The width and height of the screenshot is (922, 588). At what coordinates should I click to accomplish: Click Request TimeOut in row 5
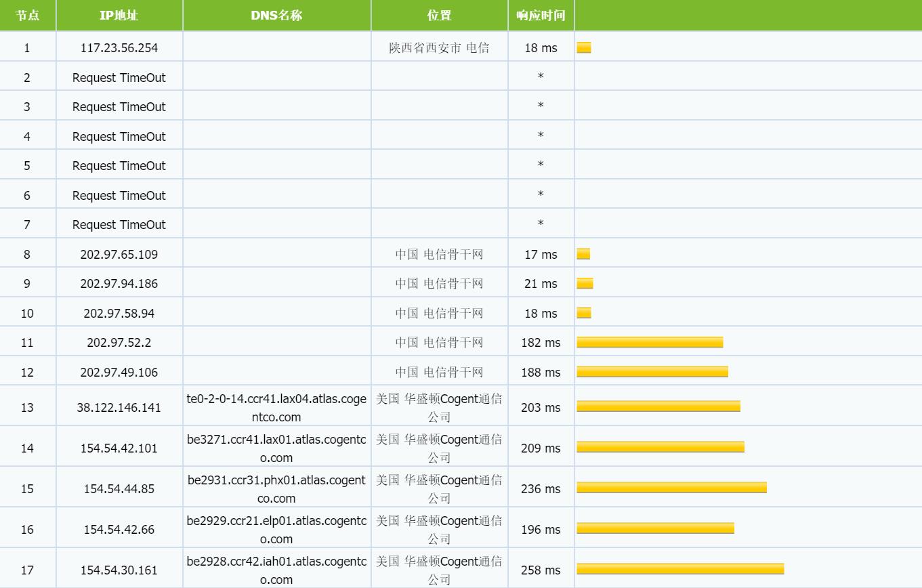pyautogui.click(x=119, y=166)
